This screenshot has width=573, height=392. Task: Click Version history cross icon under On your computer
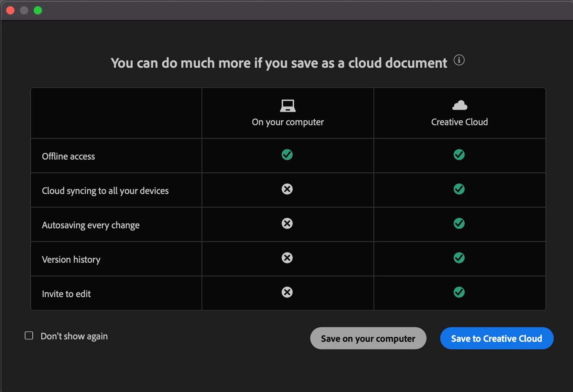click(x=287, y=258)
